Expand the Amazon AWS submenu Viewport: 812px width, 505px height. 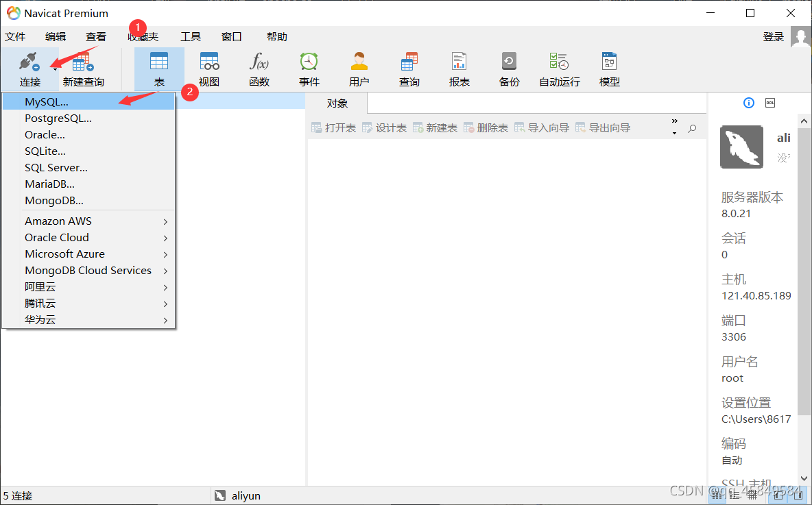click(x=88, y=221)
